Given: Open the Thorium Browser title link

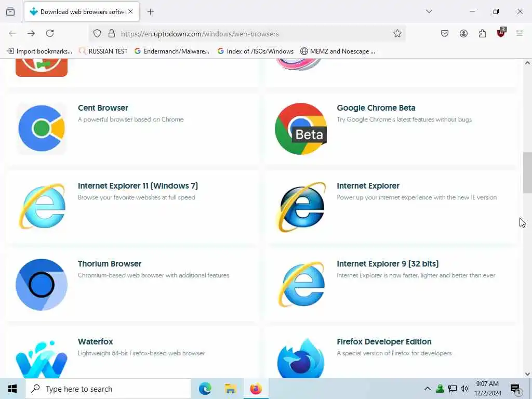Looking at the screenshot, I should [110, 263].
